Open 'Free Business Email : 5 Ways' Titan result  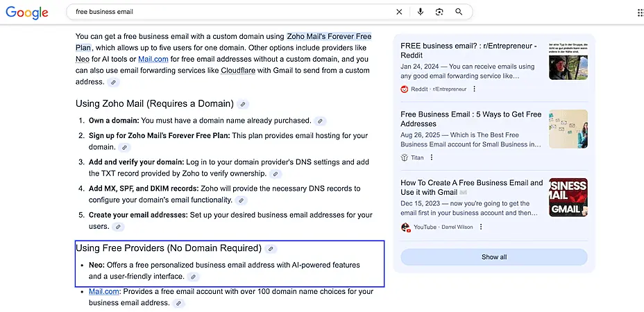point(471,119)
